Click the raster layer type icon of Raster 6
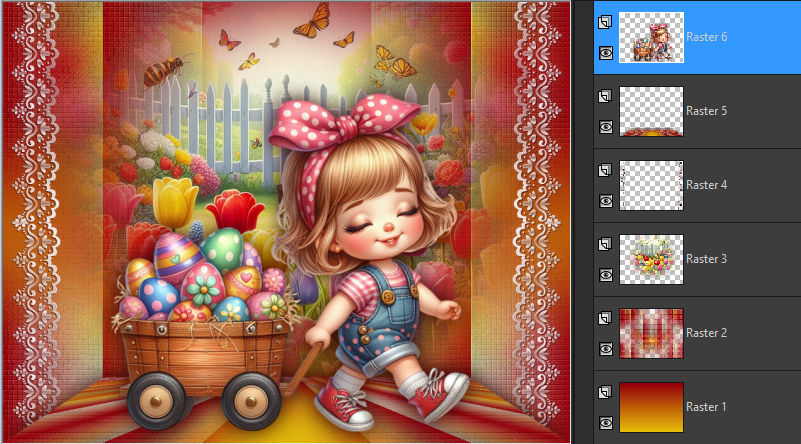The width and height of the screenshot is (801, 444). [605, 21]
